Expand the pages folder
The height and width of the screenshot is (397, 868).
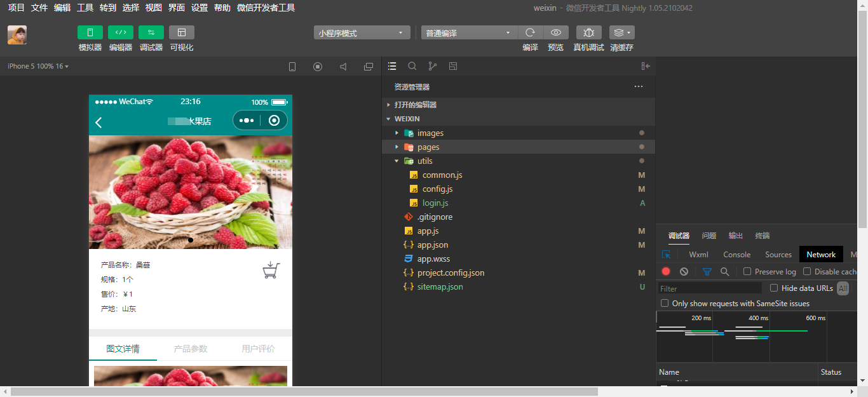428,147
